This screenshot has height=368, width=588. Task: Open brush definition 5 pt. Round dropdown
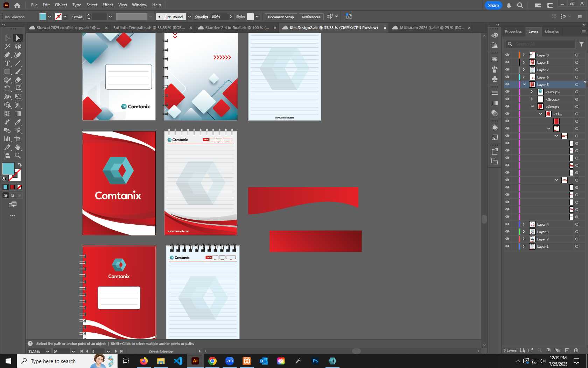pos(189,16)
